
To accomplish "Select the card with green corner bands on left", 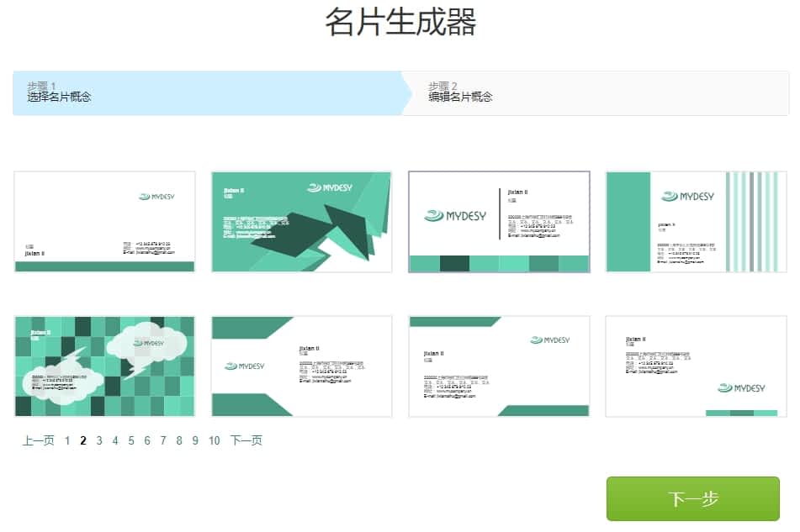I will point(301,366).
